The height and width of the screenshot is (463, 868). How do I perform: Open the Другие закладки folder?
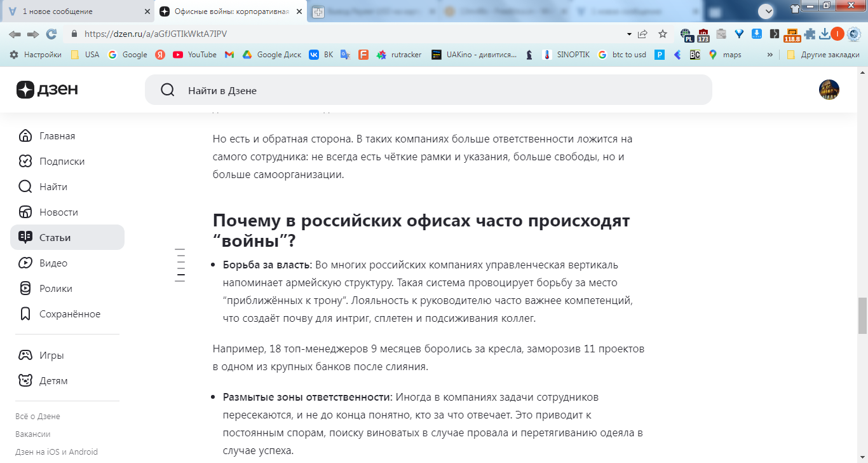823,55
